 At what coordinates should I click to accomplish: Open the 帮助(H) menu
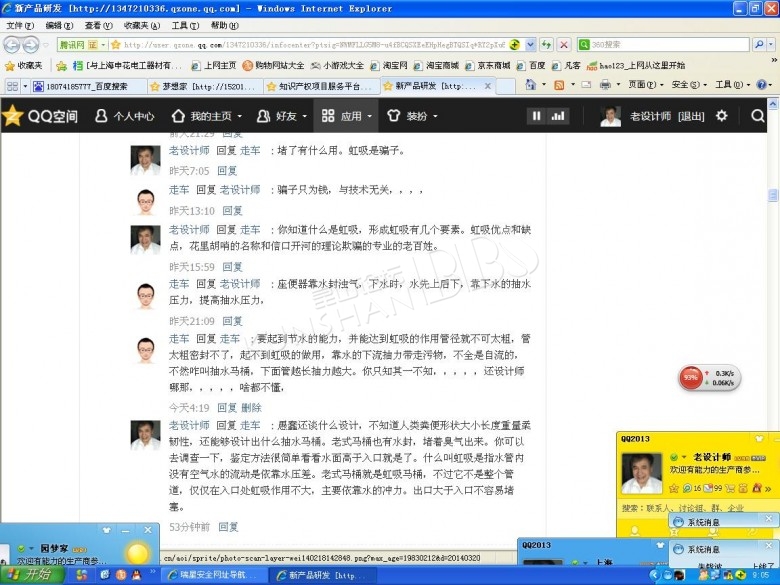(x=224, y=25)
